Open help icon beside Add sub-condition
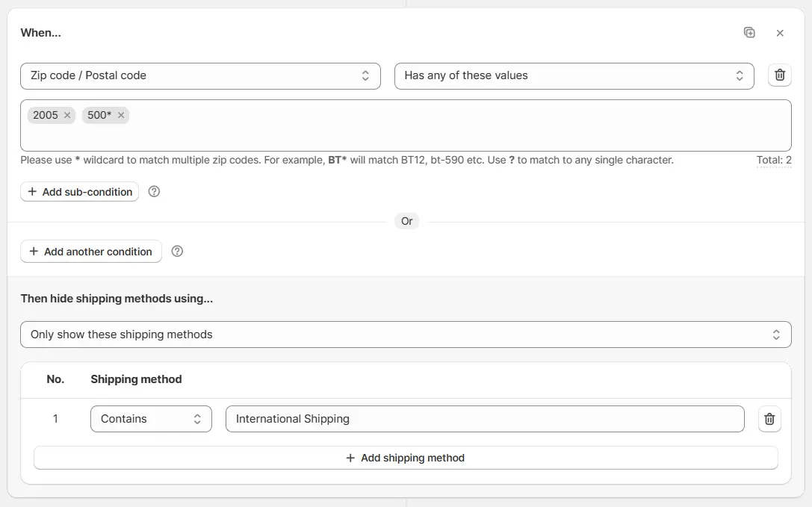The width and height of the screenshot is (812, 507). tap(154, 192)
